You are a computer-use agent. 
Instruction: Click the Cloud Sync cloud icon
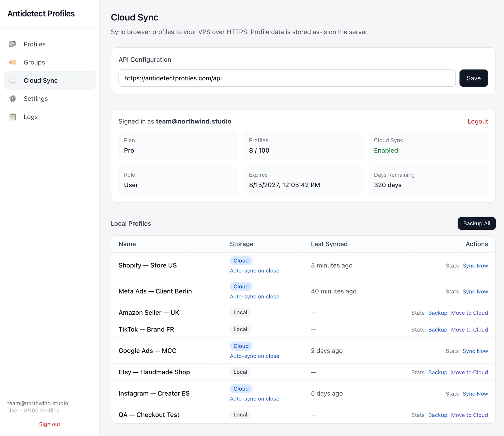coord(13,80)
